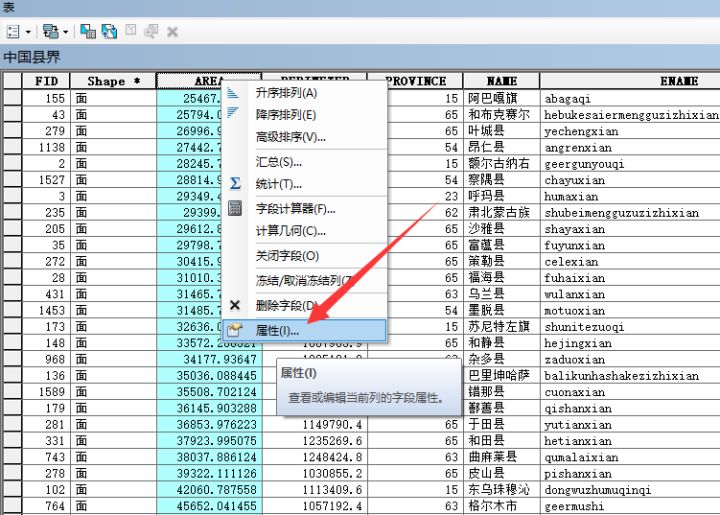Viewport: 720px width, 515px height.
Task: Open the Table Options menu icon
Action: (13, 32)
